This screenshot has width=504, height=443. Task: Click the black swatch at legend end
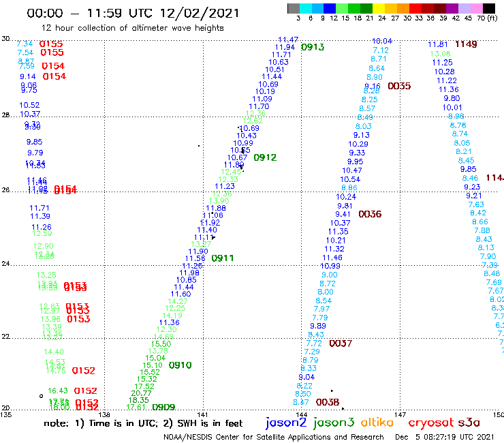pyautogui.click(x=488, y=8)
